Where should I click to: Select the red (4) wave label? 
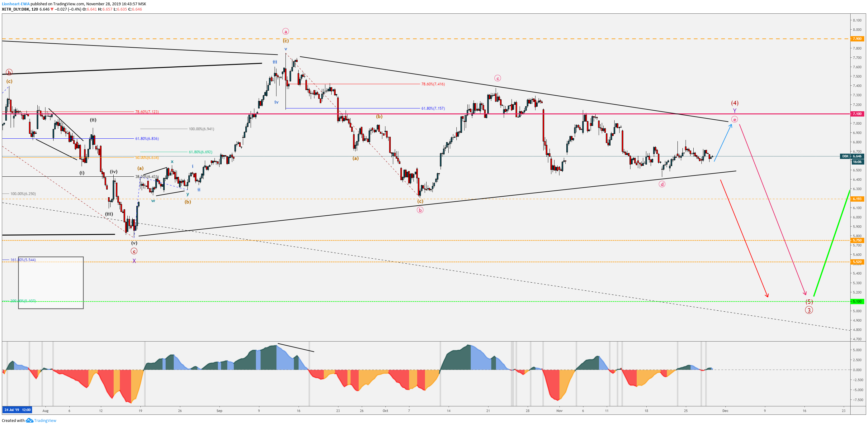click(x=734, y=103)
